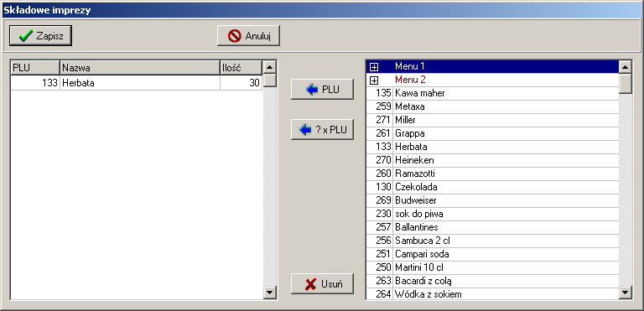Select Herbata in right product list
Image resolution: width=644 pixels, height=311 pixels.
coord(492,147)
